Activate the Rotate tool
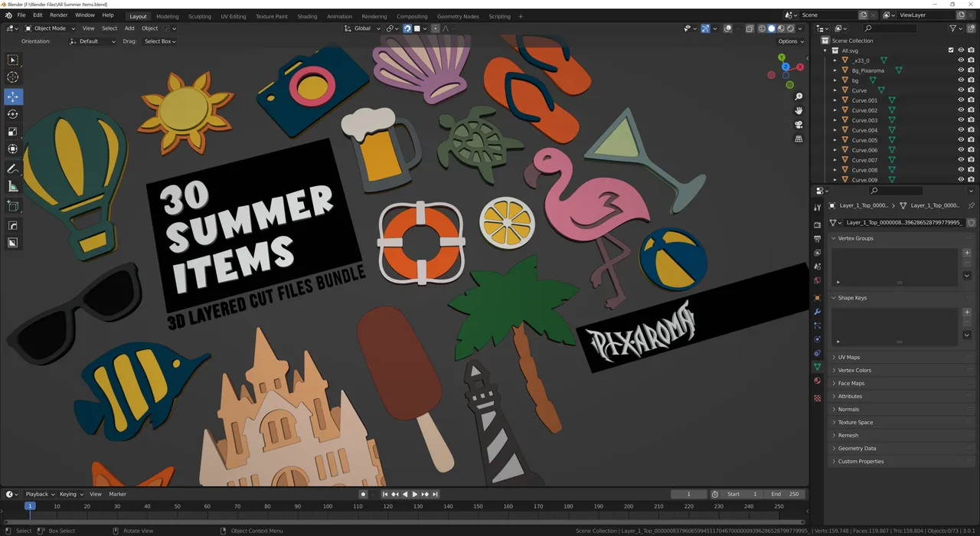Image resolution: width=980 pixels, height=536 pixels. point(13,114)
